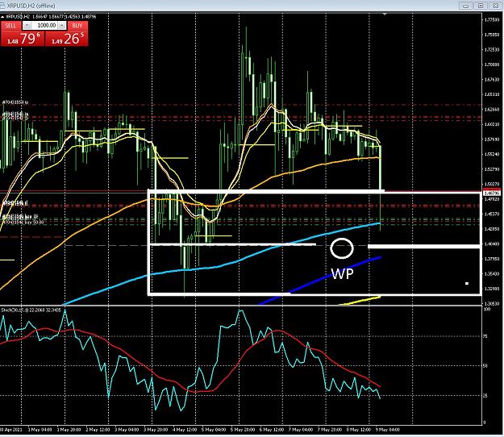Close the XRPUSD,H2 chart window
Image resolution: width=504 pixels, height=437 pixels.
(496, 6)
